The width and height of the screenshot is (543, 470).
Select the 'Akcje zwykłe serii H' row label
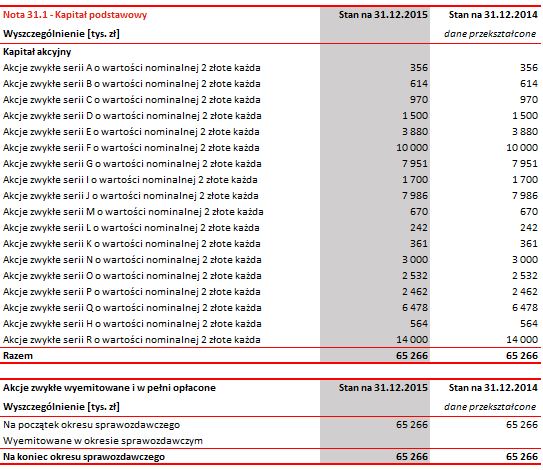(132, 324)
